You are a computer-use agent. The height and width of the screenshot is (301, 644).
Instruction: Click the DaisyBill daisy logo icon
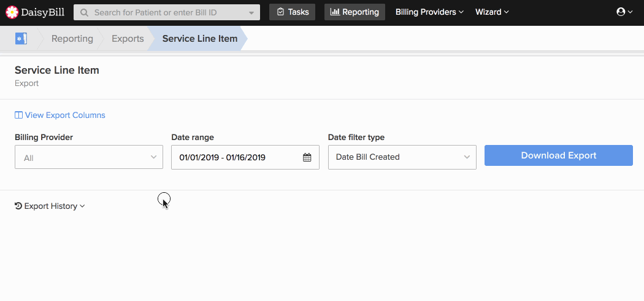12,12
